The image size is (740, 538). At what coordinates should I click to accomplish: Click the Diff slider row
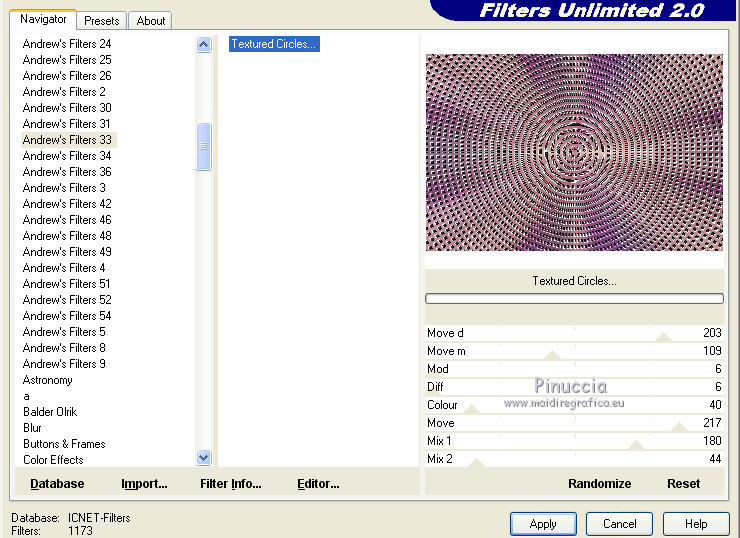[574, 387]
